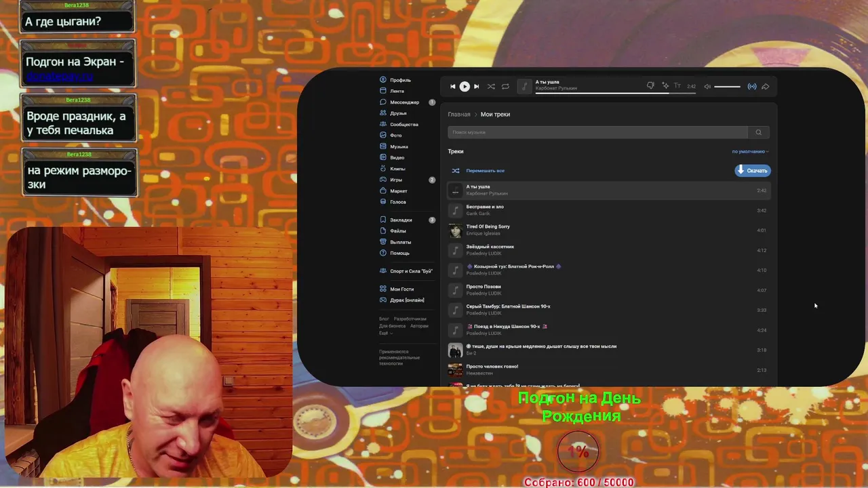Open the Разработчикам footer link
Image resolution: width=868 pixels, height=488 pixels.
coord(410,319)
